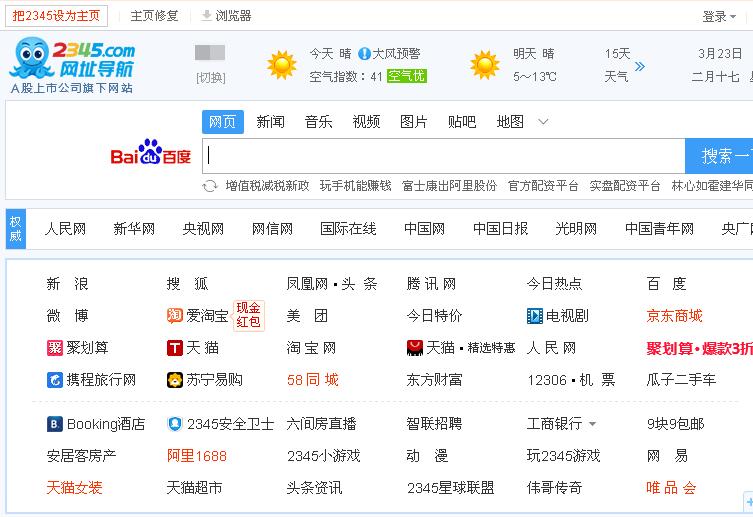Click the 空气优 air quality badge
Image resolution: width=753 pixels, height=517 pixels.
(407, 76)
